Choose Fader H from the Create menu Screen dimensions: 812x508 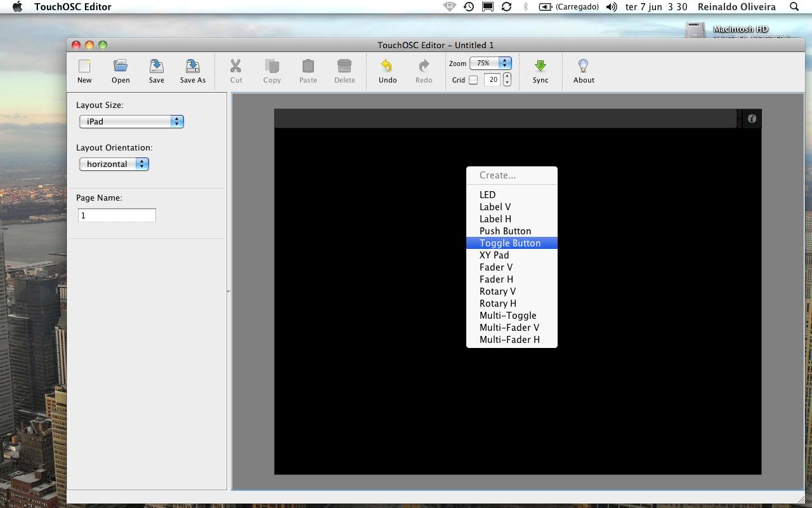pyautogui.click(x=512, y=279)
